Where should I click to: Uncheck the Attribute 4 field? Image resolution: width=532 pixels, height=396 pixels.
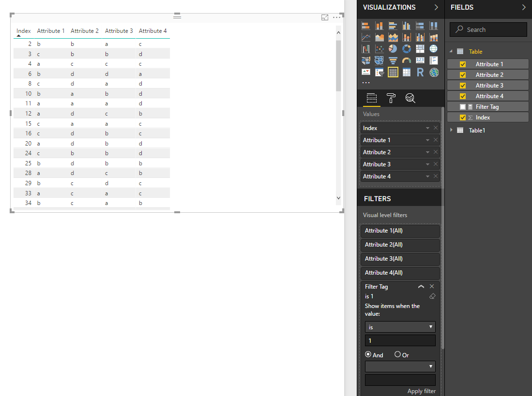[462, 96]
